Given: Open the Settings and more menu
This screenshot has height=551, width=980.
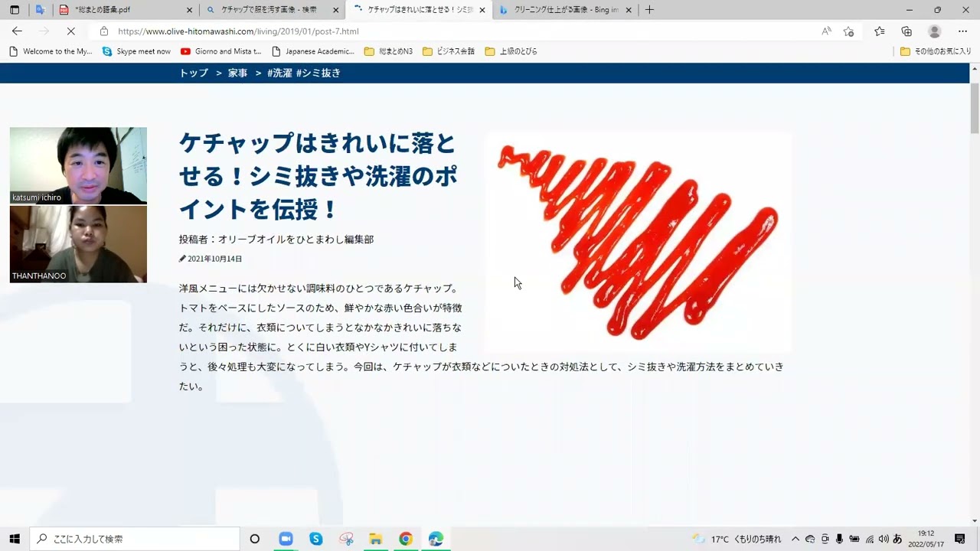Looking at the screenshot, I should coord(962,31).
